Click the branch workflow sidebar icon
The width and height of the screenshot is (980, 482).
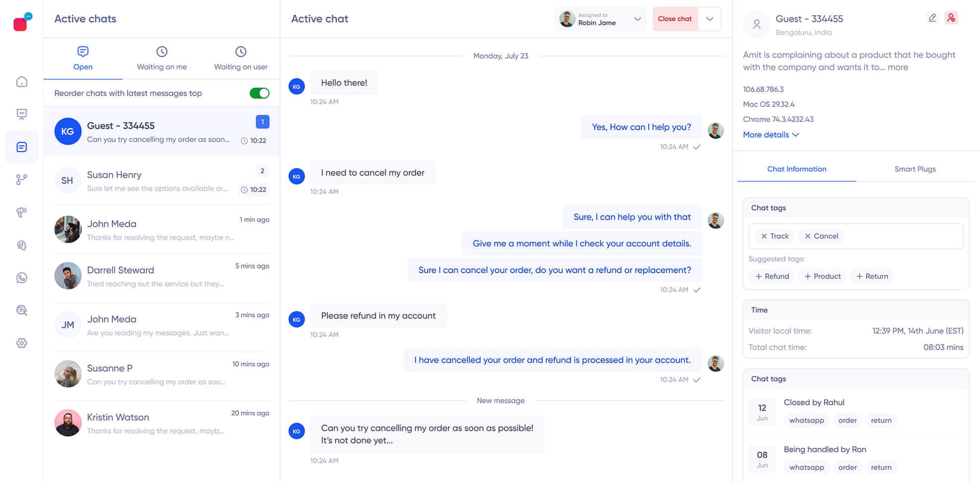point(21,180)
